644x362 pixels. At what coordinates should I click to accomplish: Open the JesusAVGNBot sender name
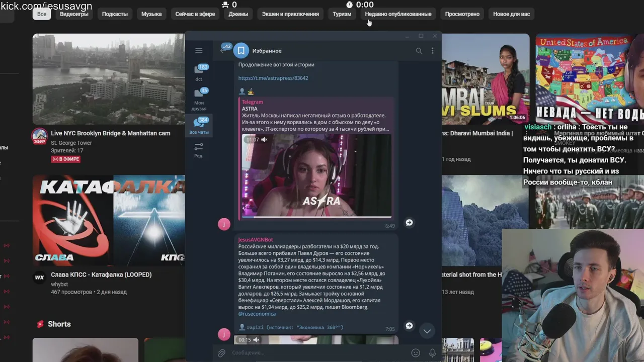pyautogui.click(x=256, y=240)
